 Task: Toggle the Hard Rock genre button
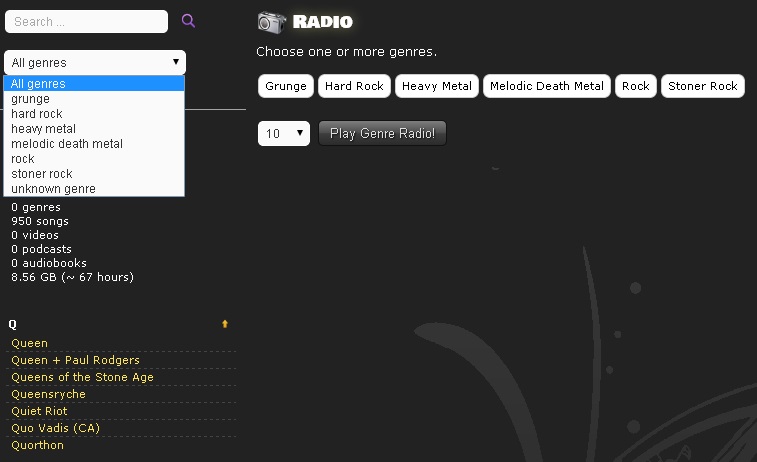(x=354, y=86)
